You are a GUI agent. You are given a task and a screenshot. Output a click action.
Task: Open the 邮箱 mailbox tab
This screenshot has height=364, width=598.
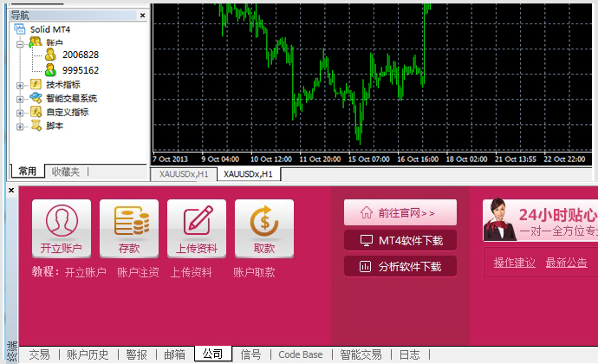(175, 354)
